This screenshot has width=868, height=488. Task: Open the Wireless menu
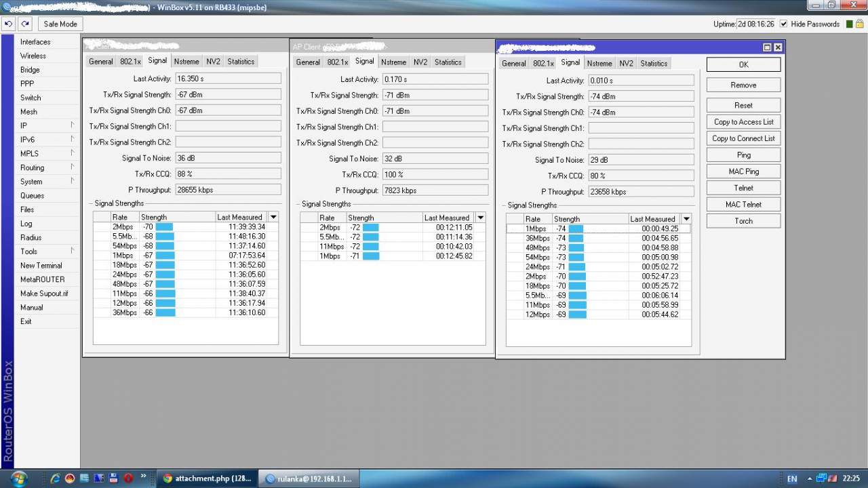point(33,56)
